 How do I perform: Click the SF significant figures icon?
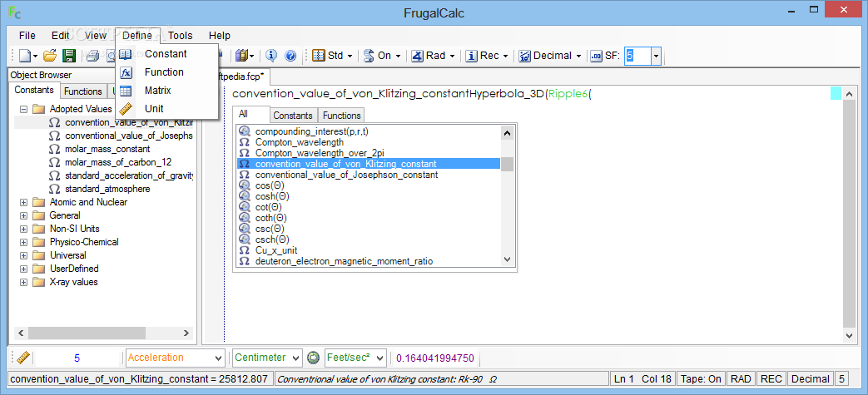597,56
